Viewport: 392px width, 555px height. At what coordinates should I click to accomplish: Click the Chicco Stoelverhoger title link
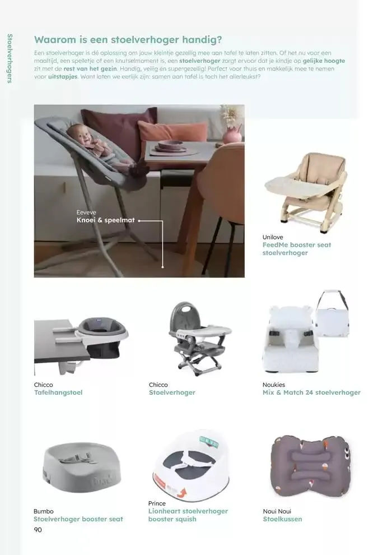172,392
